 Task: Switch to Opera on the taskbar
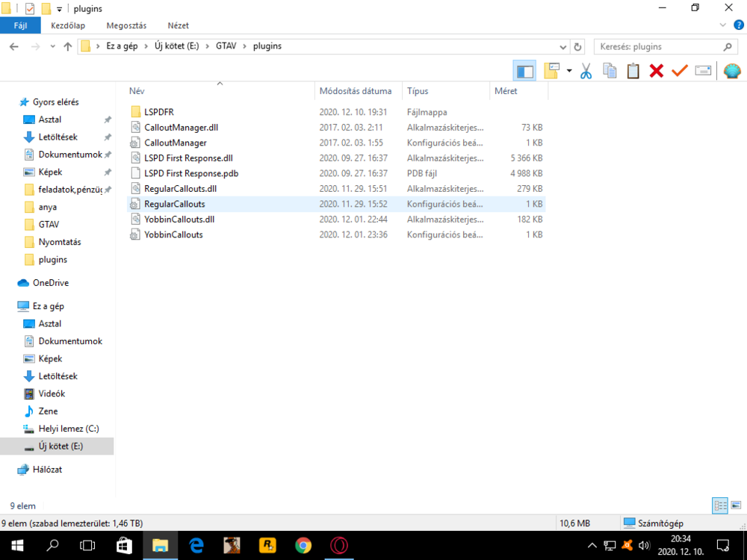pyautogui.click(x=338, y=545)
